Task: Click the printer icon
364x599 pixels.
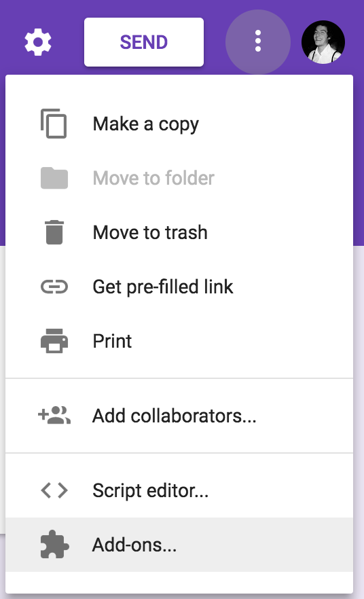Action: coord(54,341)
